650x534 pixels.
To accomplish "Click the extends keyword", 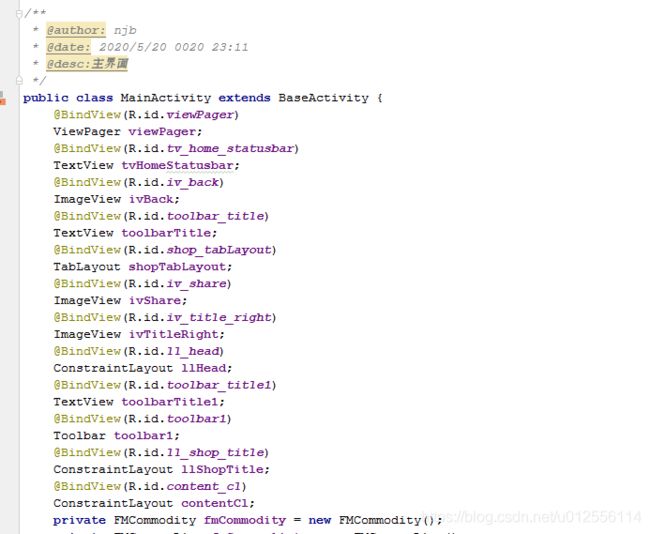I will pyautogui.click(x=244, y=98).
